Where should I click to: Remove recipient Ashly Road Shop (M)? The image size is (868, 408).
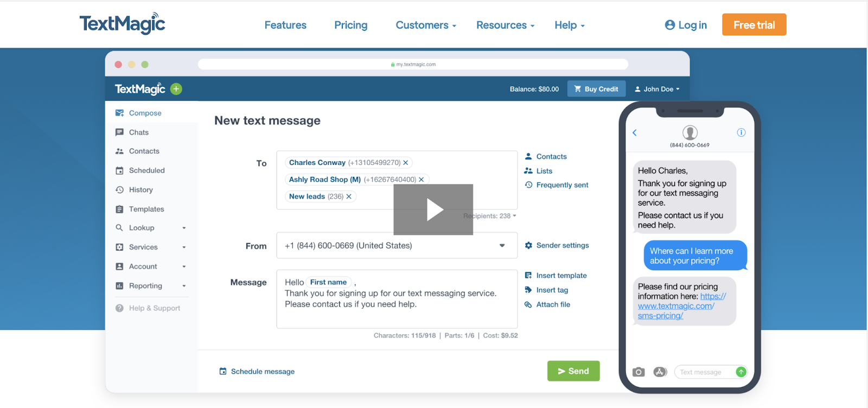coord(421,180)
